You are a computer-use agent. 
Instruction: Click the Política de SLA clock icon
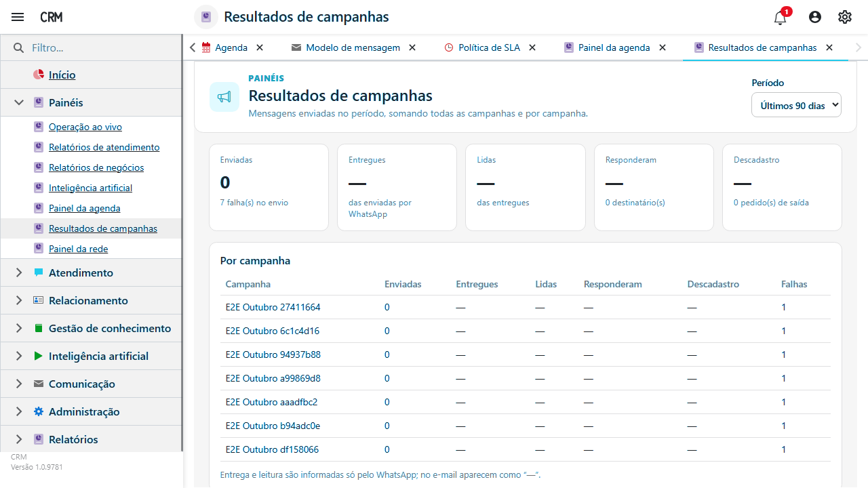pos(449,47)
